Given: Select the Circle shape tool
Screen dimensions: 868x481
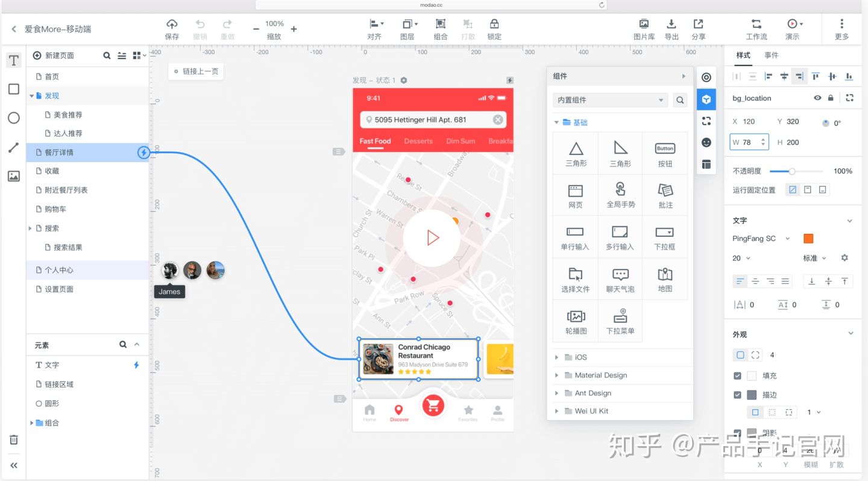Looking at the screenshot, I should tap(13, 118).
